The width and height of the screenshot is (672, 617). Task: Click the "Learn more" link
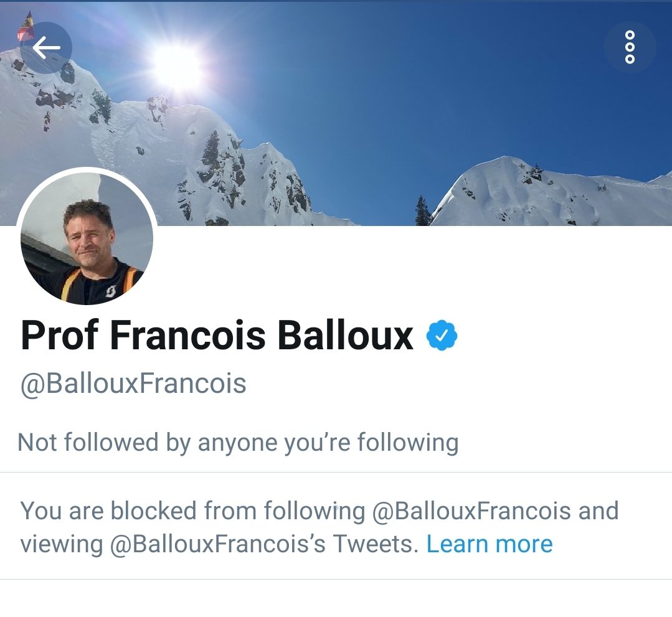coord(490,544)
